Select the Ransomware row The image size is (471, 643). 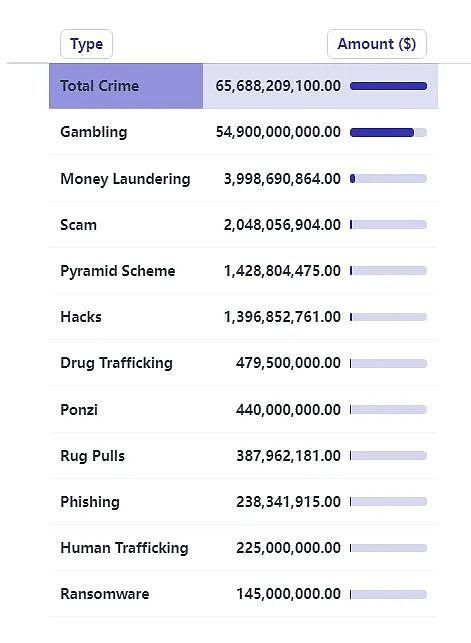point(243,594)
